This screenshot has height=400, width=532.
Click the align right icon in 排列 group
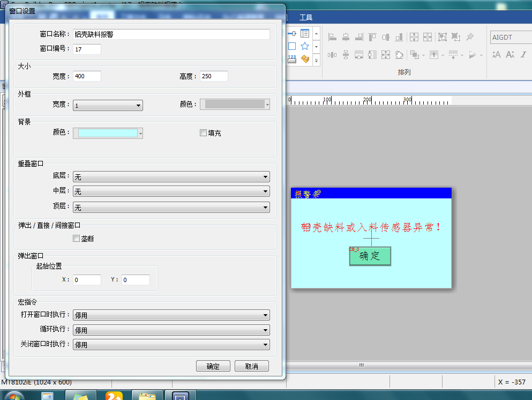[x=359, y=37]
